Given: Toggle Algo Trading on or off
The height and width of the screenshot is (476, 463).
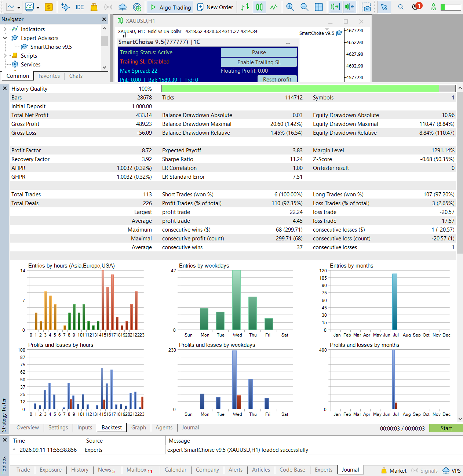Looking at the screenshot, I should point(171,7).
